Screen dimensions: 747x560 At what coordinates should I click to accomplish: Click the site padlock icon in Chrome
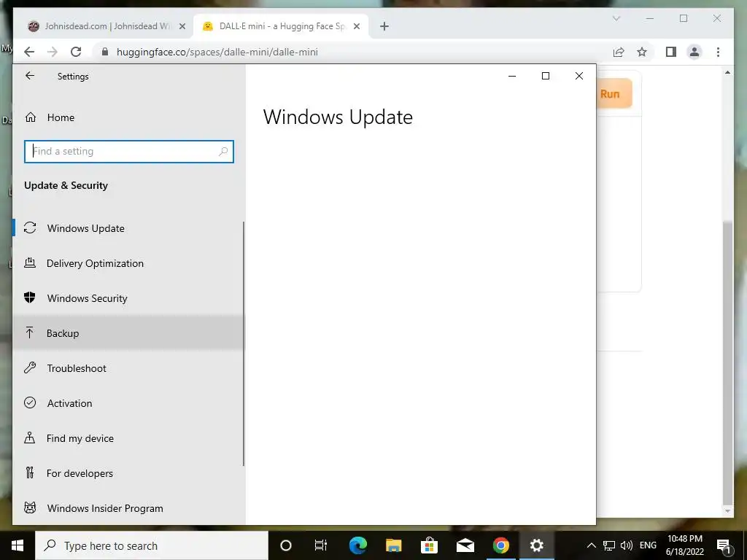coord(105,52)
